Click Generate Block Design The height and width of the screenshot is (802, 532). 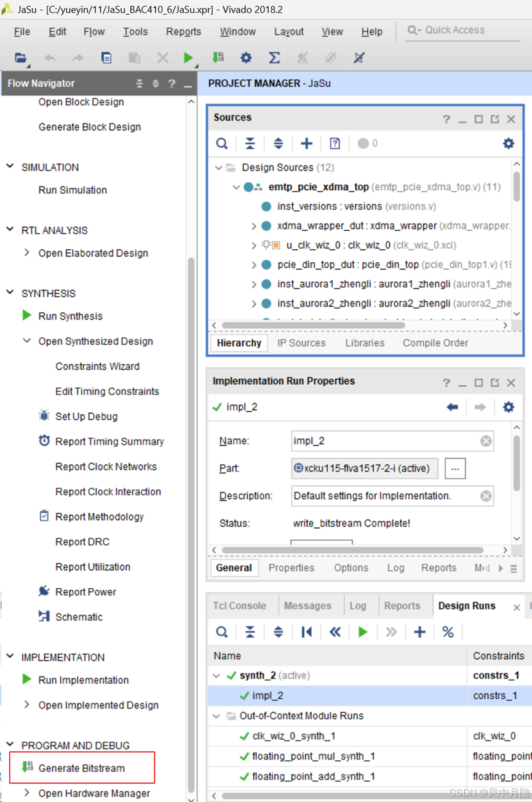(90, 127)
